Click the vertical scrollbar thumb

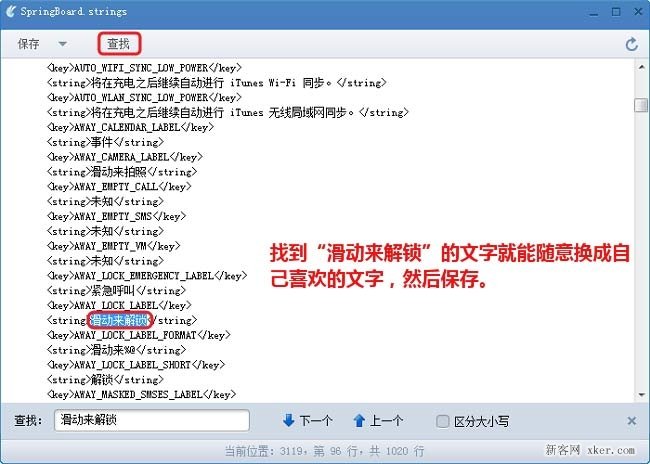(x=641, y=105)
